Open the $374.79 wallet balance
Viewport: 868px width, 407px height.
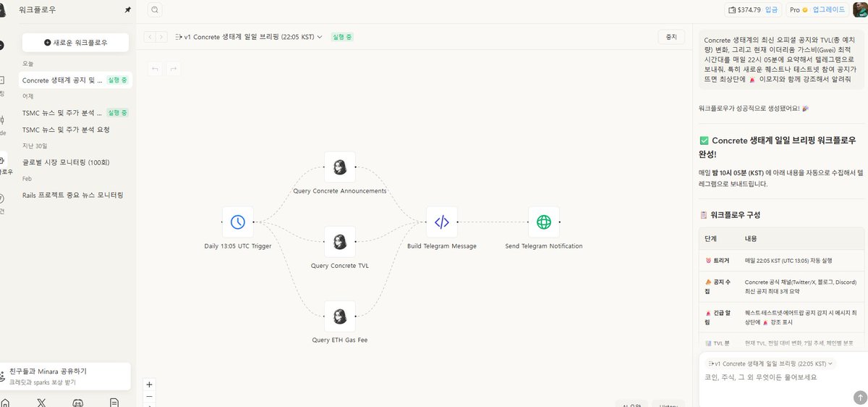point(744,10)
